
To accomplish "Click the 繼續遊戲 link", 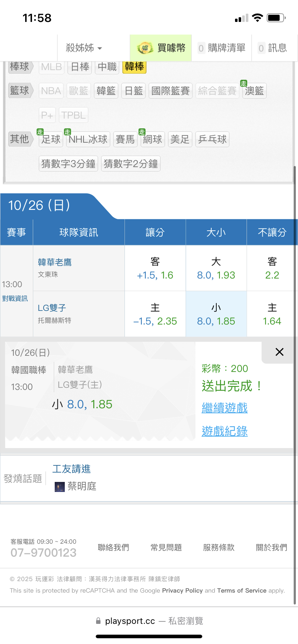I will coord(225,408).
